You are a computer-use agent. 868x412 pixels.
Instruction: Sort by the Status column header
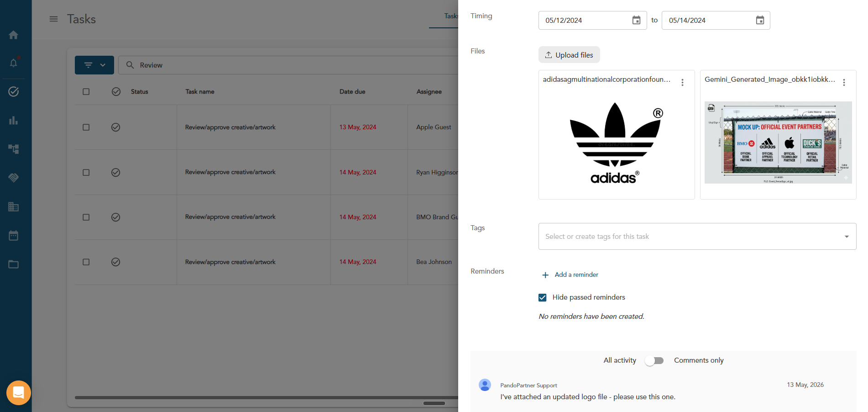coord(140,91)
